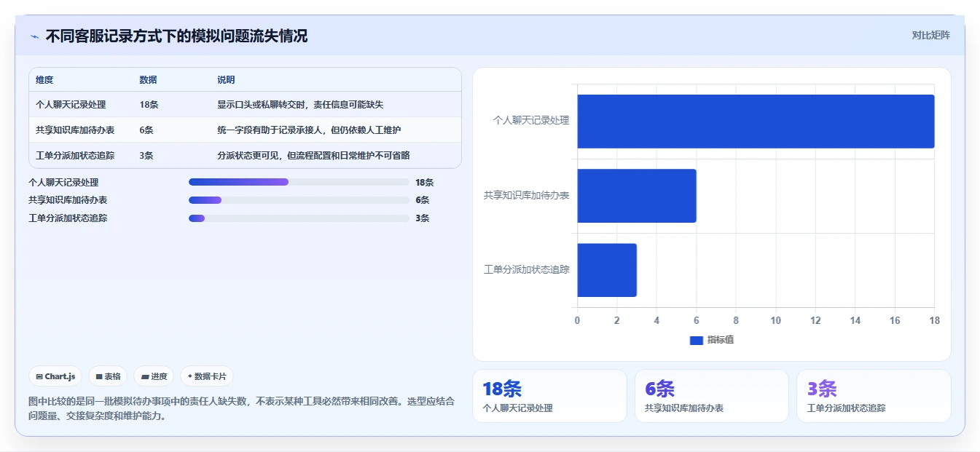Click description starting 显示口头或私聊转交时
This screenshot has width=980, height=452.
coord(300,105)
